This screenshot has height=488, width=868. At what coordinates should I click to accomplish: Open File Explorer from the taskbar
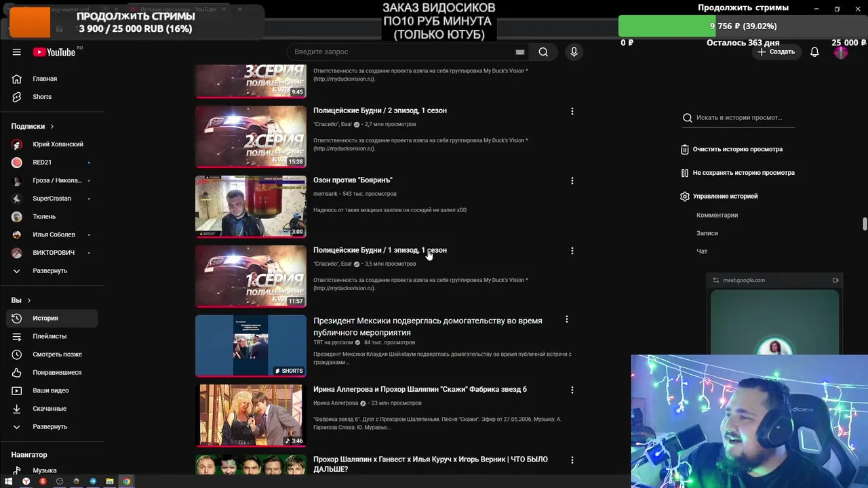(x=109, y=481)
